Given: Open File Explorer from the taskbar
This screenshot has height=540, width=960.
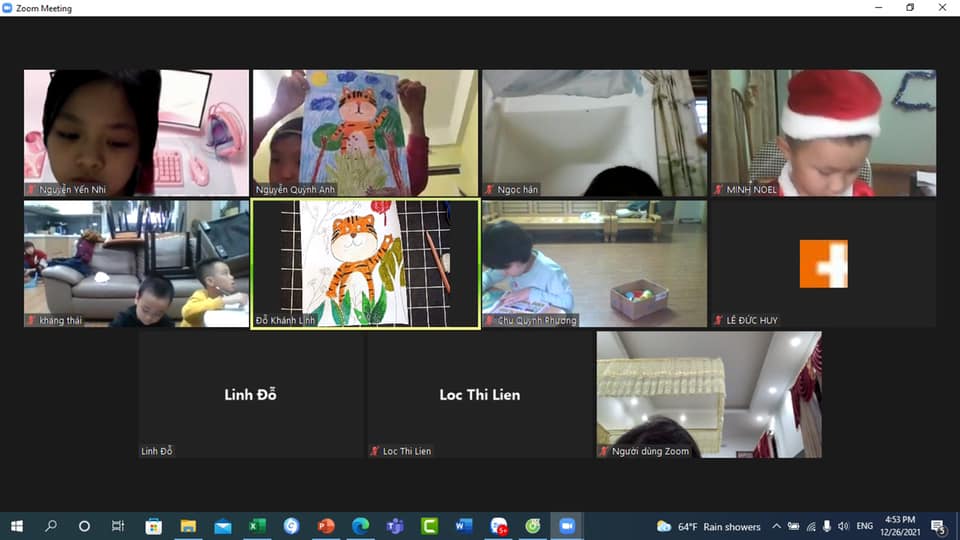Looking at the screenshot, I should [188, 526].
